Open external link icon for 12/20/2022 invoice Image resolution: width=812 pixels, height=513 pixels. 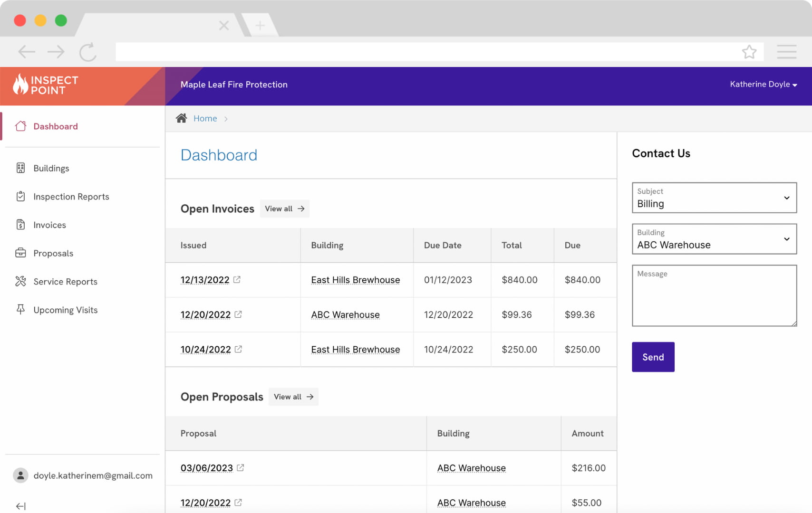click(238, 314)
